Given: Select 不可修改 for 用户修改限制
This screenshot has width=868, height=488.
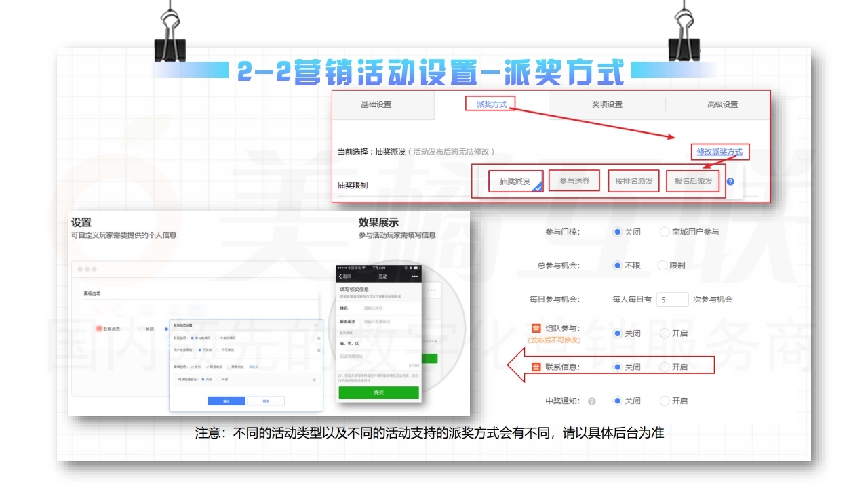Looking at the screenshot, I should 218,350.
